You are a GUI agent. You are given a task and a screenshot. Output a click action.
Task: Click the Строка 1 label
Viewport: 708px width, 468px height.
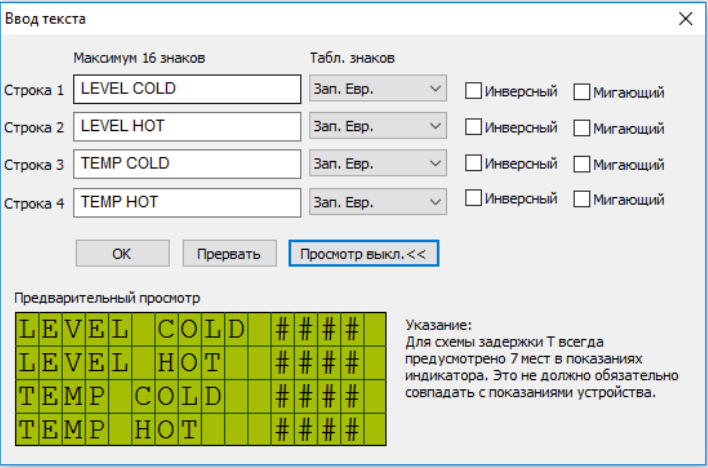34,90
